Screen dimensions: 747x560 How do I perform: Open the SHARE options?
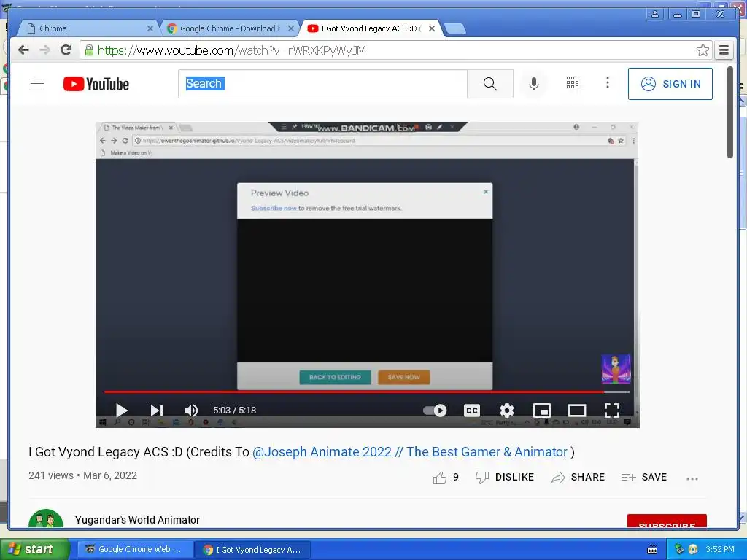pos(578,477)
